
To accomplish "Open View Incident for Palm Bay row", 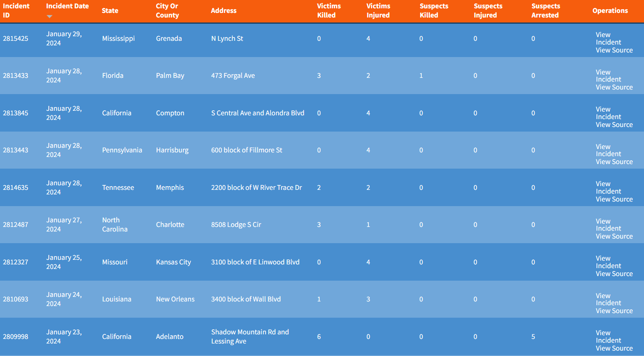I will tap(608, 76).
